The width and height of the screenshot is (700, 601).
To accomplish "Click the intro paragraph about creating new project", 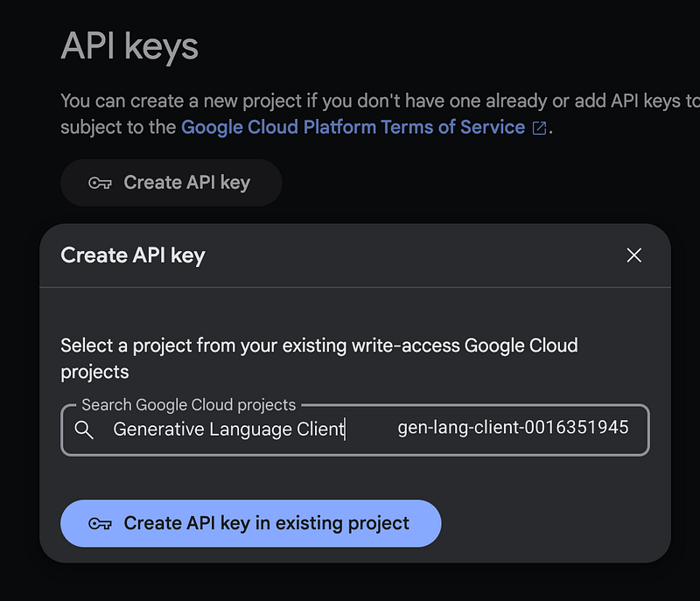I will click(380, 115).
